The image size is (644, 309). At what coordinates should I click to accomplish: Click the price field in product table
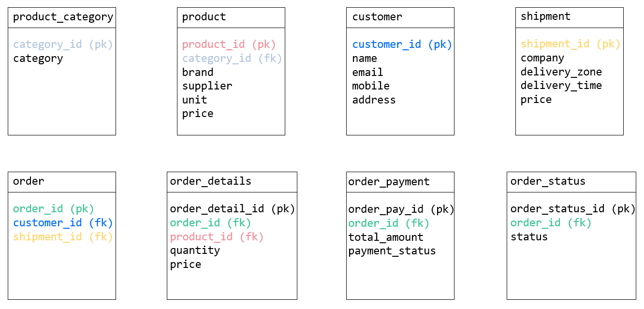tap(198, 114)
